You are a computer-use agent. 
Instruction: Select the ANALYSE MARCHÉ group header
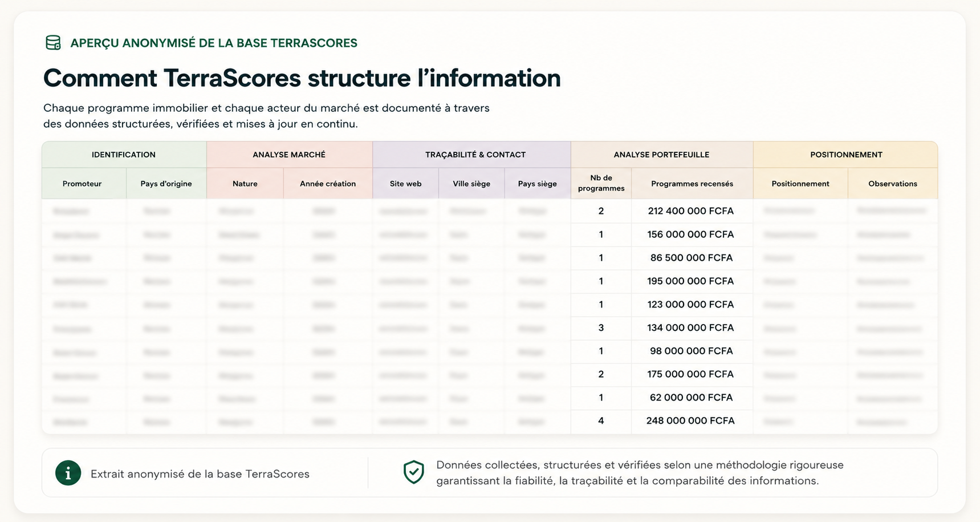coord(289,155)
